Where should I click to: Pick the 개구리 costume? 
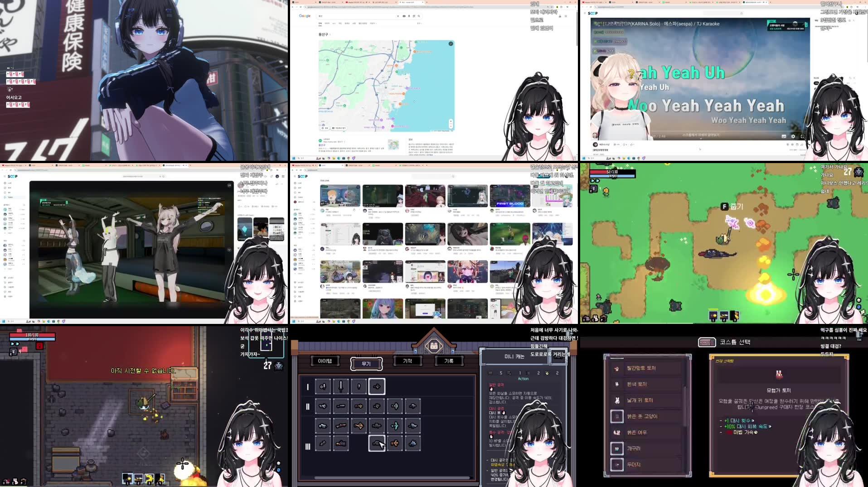(646, 448)
